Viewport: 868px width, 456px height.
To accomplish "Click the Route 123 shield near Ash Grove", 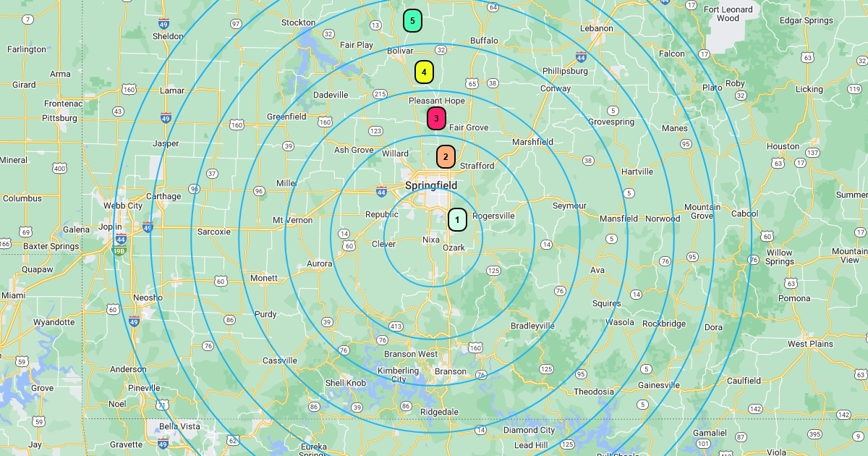I will point(375,131).
